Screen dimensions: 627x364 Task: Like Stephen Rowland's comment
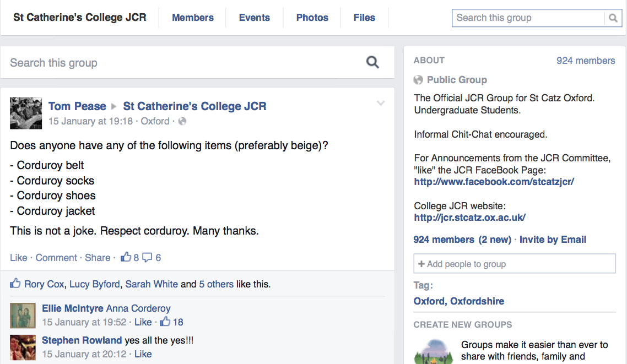[x=143, y=354]
